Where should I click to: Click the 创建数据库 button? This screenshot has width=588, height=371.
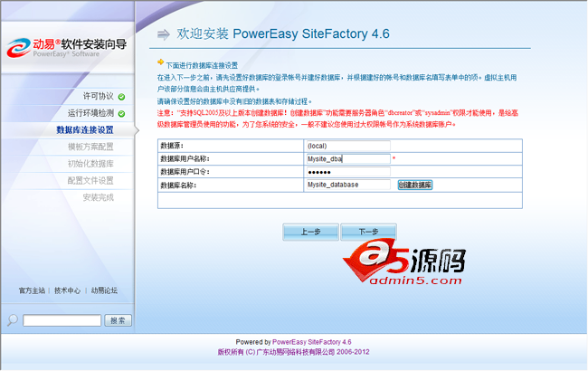coord(414,185)
